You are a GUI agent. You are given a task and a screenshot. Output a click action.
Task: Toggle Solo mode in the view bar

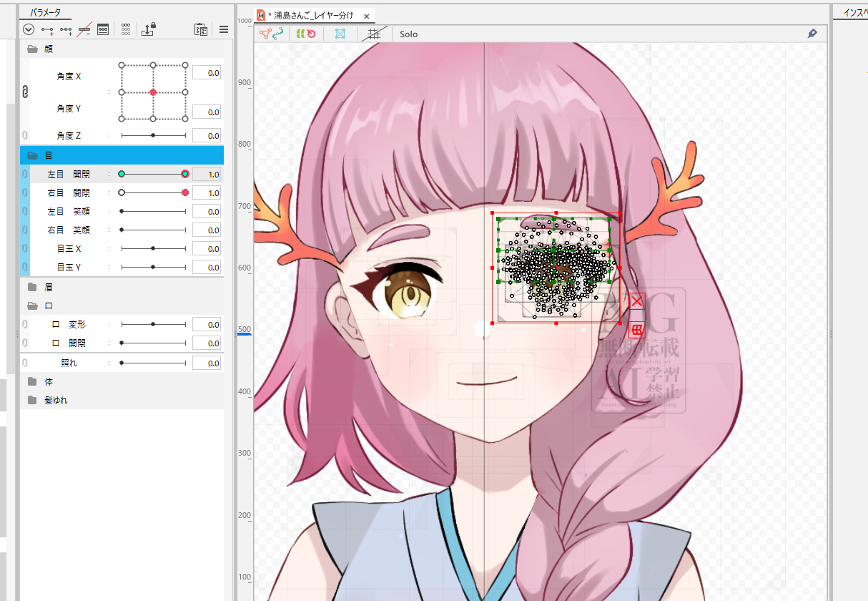click(x=408, y=34)
